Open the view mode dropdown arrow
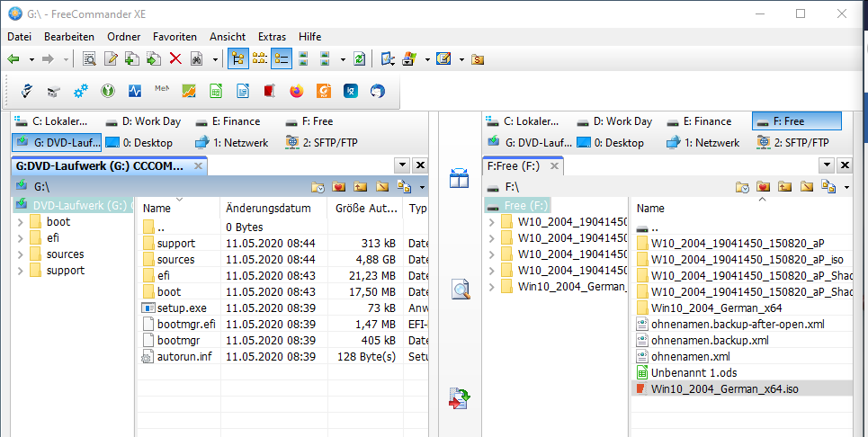The image size is (868, 437). click(x=343, y=59)
